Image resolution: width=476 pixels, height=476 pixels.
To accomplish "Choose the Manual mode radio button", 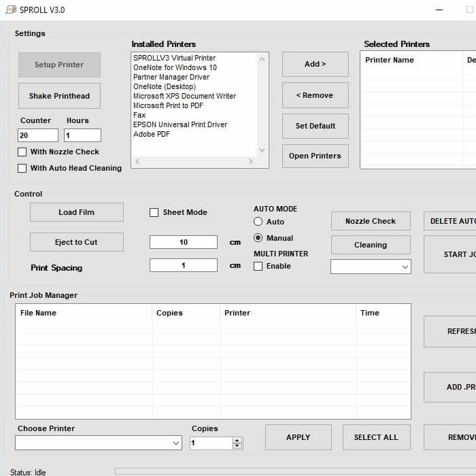I will tap(258, 238).
